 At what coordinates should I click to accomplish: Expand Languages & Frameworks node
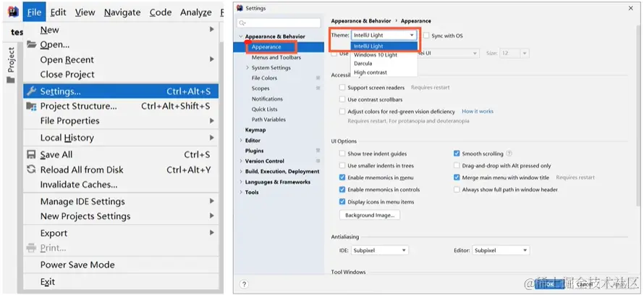click(241, 182)
